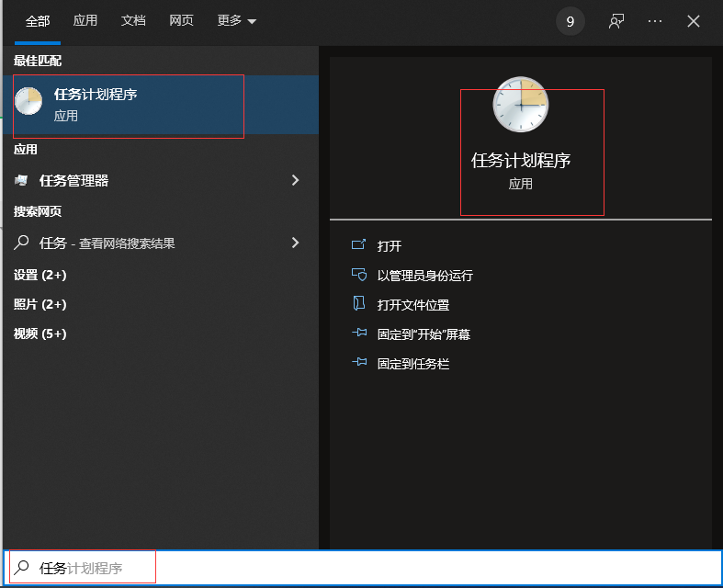Click the clock icon of best match
Screen dimensions: 723x588
pos(28,101)
